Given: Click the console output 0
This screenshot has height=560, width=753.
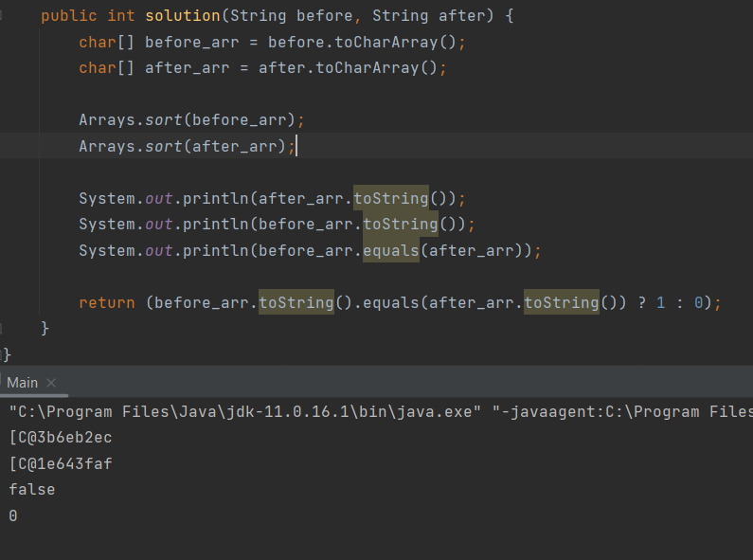Looking at the screenshot, I should click(x=13, y=515).
